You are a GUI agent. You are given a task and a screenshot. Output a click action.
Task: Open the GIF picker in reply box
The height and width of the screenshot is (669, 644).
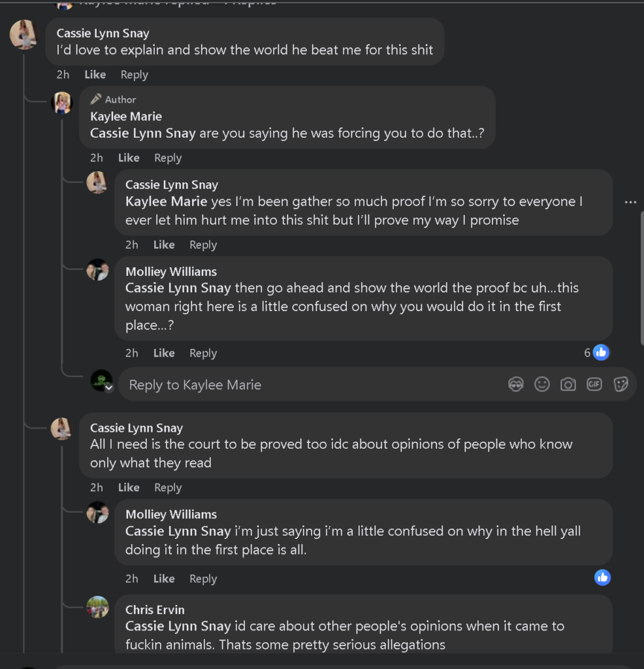[x=594, y=384]
